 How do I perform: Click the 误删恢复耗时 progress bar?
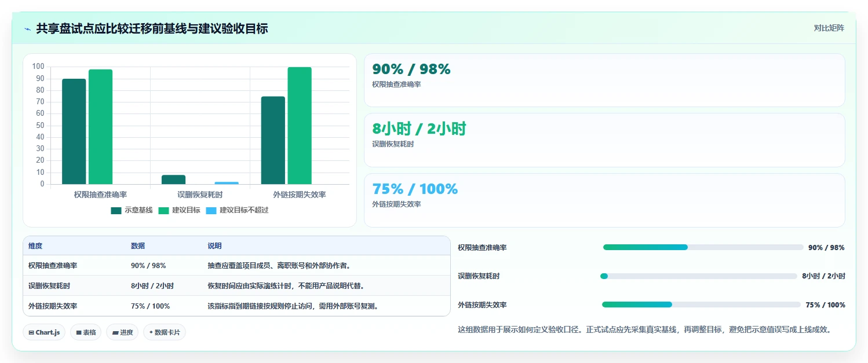pos(699,276)
